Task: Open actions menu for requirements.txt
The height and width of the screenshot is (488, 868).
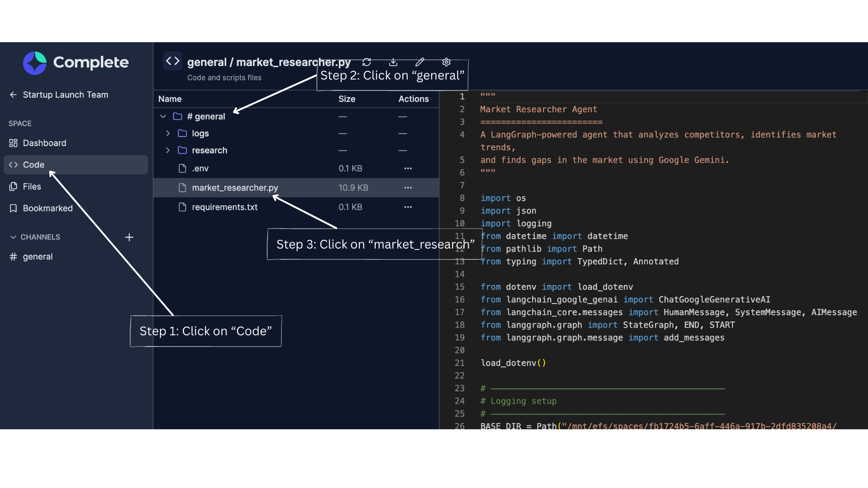Action: (408, 207)
